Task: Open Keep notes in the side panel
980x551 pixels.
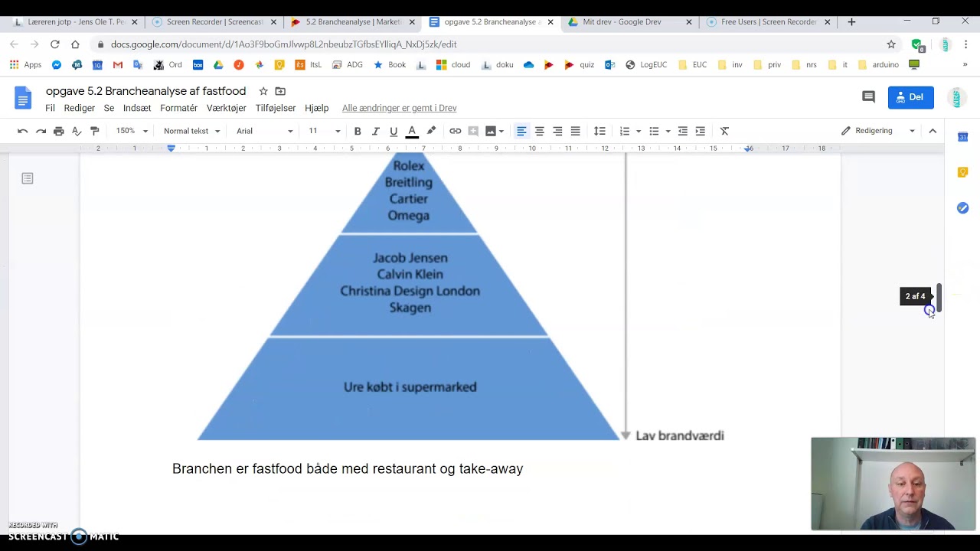Action: pyautogui.click(x=963, y=172)
